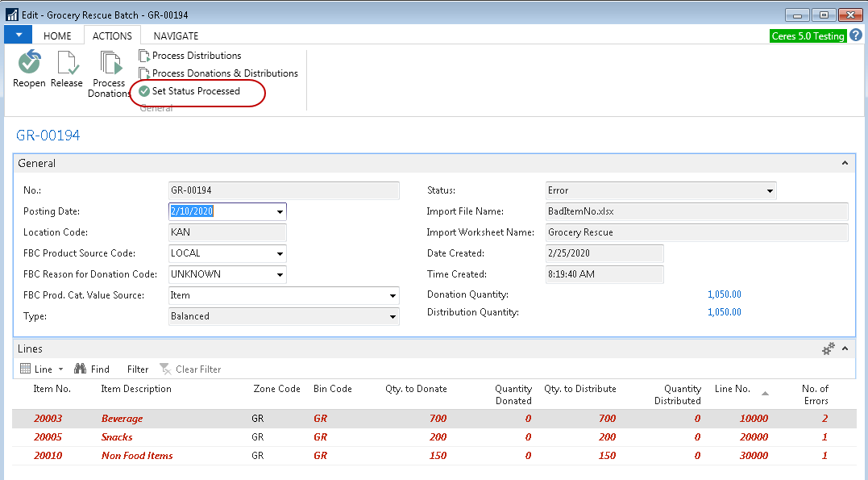The width and height of the screenshot is (868, 480).
Task: Open FBC Product Source Code dropdown
Action: [280, 254]
